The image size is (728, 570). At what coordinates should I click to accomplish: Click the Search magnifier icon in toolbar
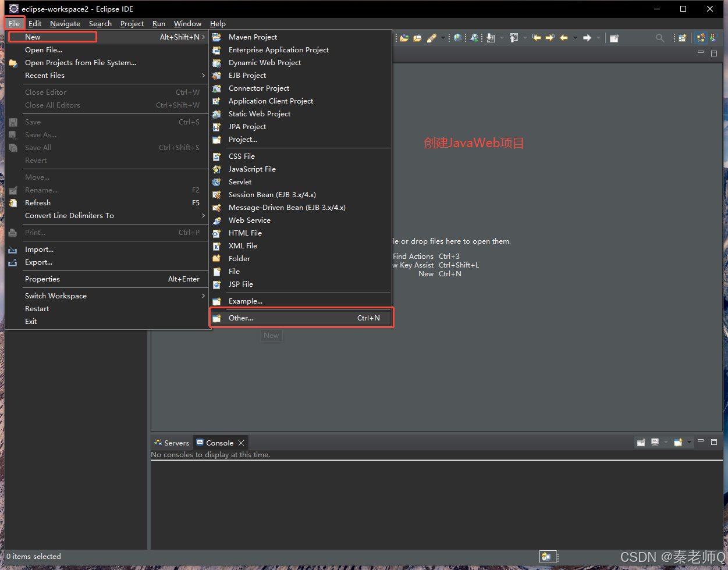(659, 38)
